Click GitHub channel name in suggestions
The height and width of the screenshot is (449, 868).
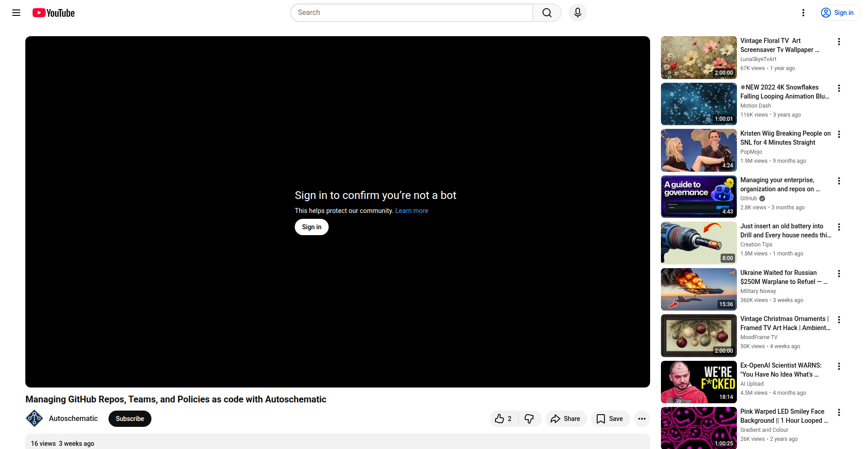[749, 199]
